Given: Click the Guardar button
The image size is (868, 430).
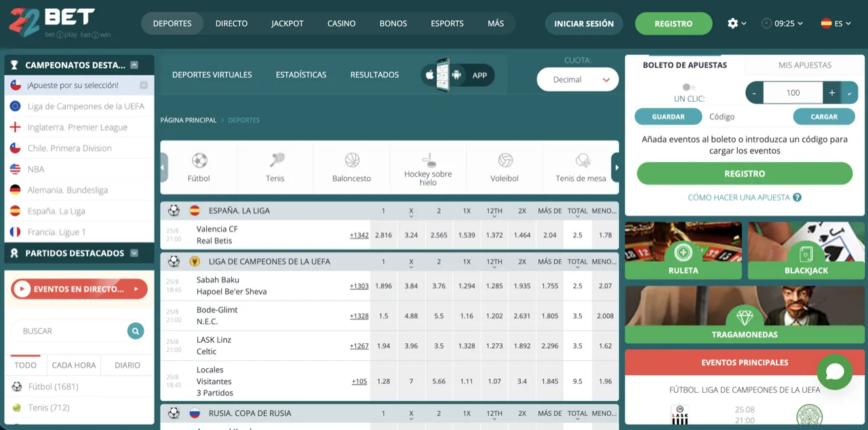Looking at the screenshot, I should pyautogui.click(x=668, y=117).
